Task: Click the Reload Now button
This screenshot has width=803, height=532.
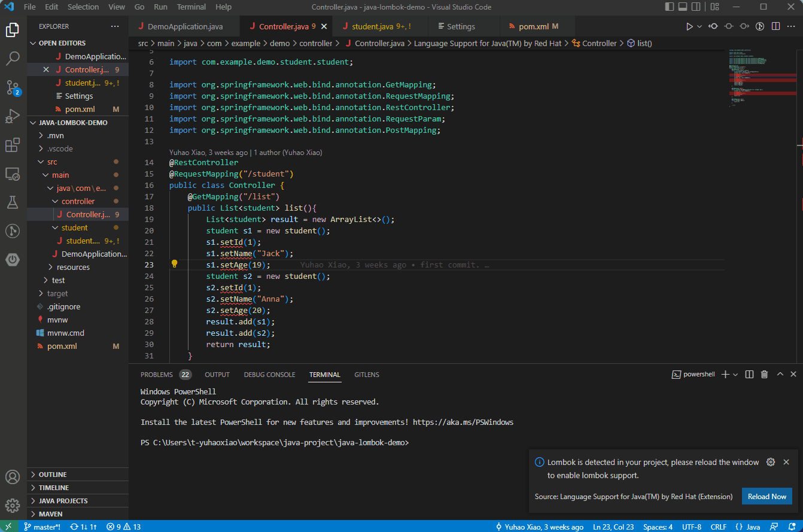Action: tap(766, 497)
